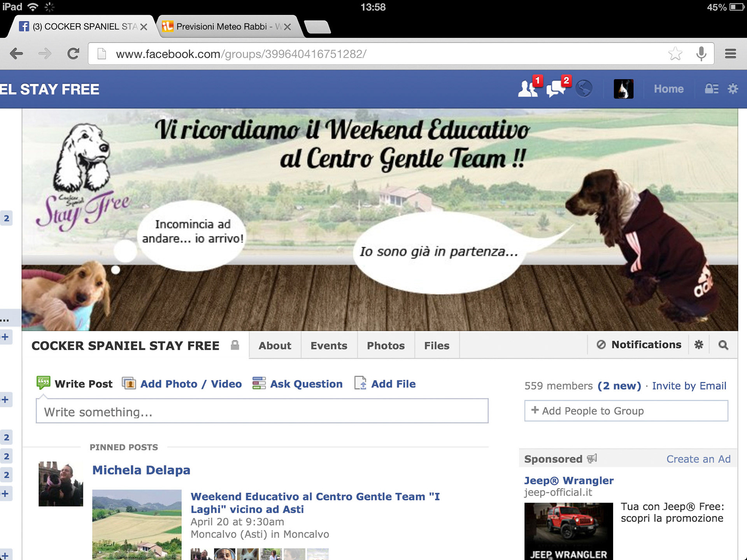Image resolution: width=747 pixels, height=560 pixels.
Task: Open friend requests notifications icon
Action: 528,89
